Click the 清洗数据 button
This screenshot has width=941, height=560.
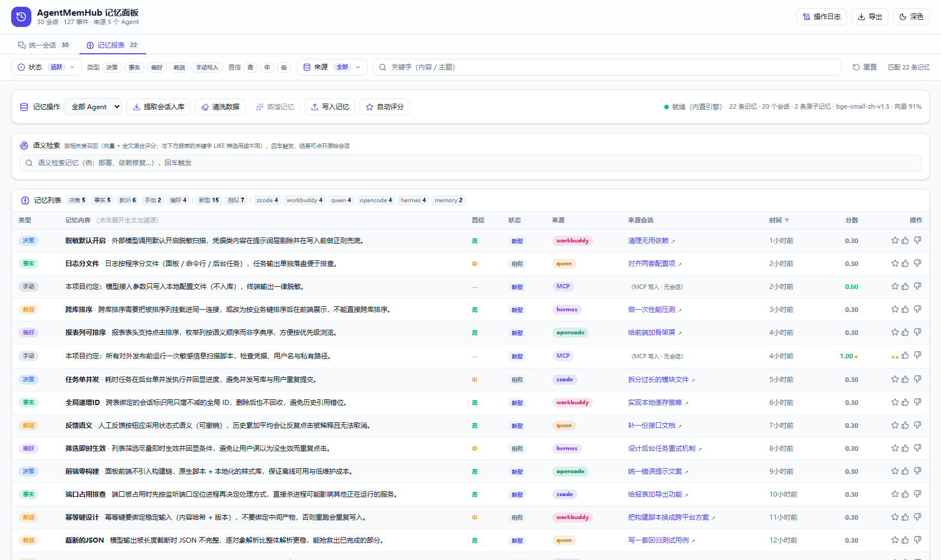pyautogui.click(x=220, y=107)
